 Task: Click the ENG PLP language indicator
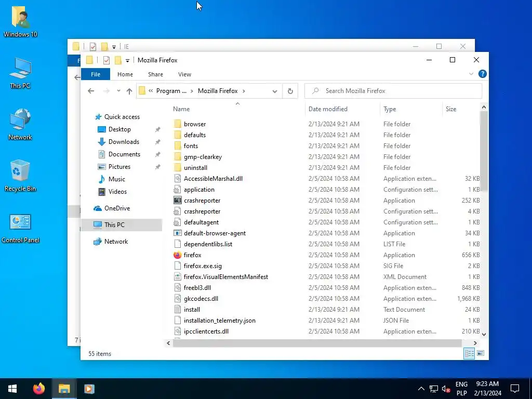461,389
